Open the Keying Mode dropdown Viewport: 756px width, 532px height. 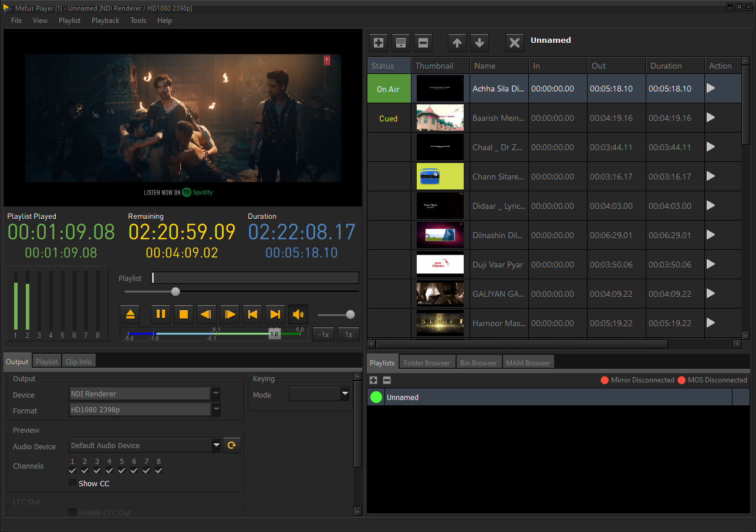[345, 394]
